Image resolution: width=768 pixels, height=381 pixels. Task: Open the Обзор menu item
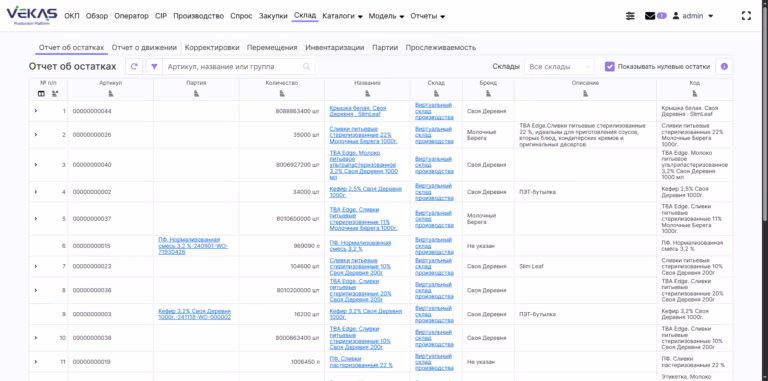click(x=96, y=16)
